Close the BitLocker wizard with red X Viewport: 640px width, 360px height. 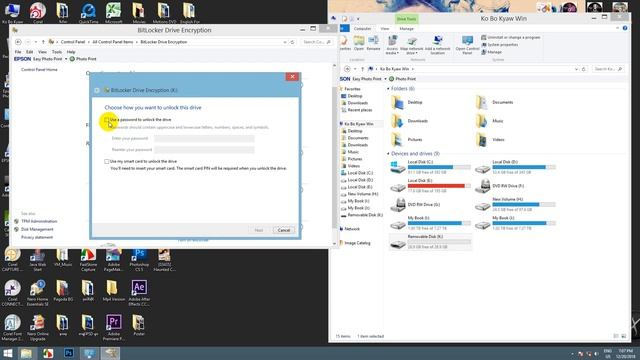(x=292, y=77)
